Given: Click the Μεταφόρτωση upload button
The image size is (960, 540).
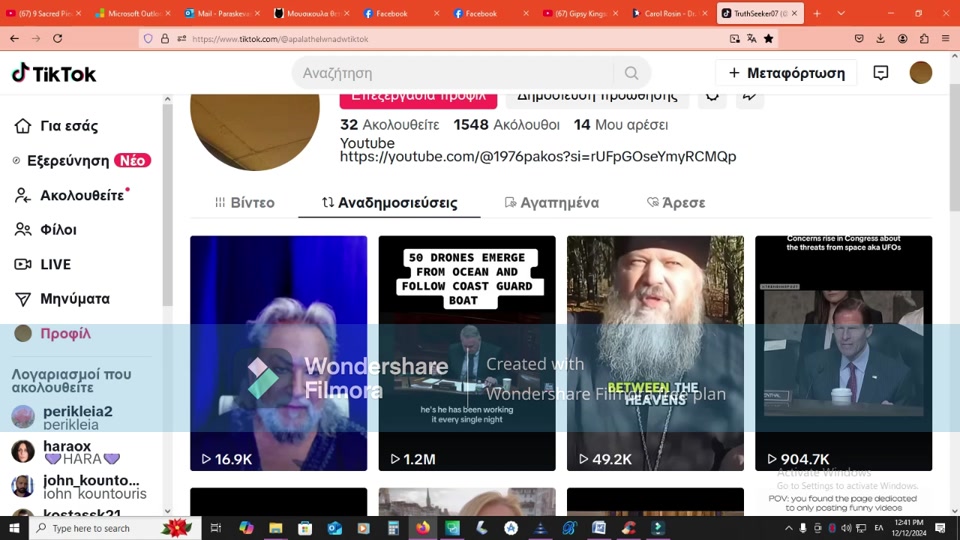Looking at the screenshot, I should [x=786, y=73].
